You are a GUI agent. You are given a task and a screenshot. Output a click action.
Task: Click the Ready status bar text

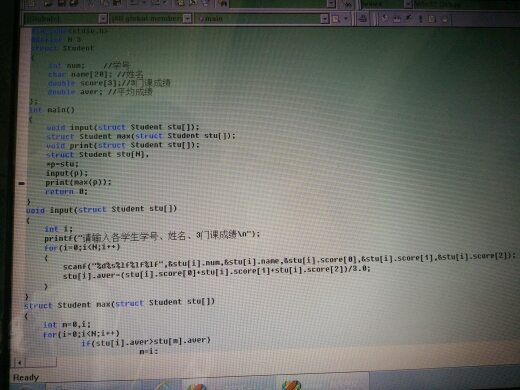[26, 377]
